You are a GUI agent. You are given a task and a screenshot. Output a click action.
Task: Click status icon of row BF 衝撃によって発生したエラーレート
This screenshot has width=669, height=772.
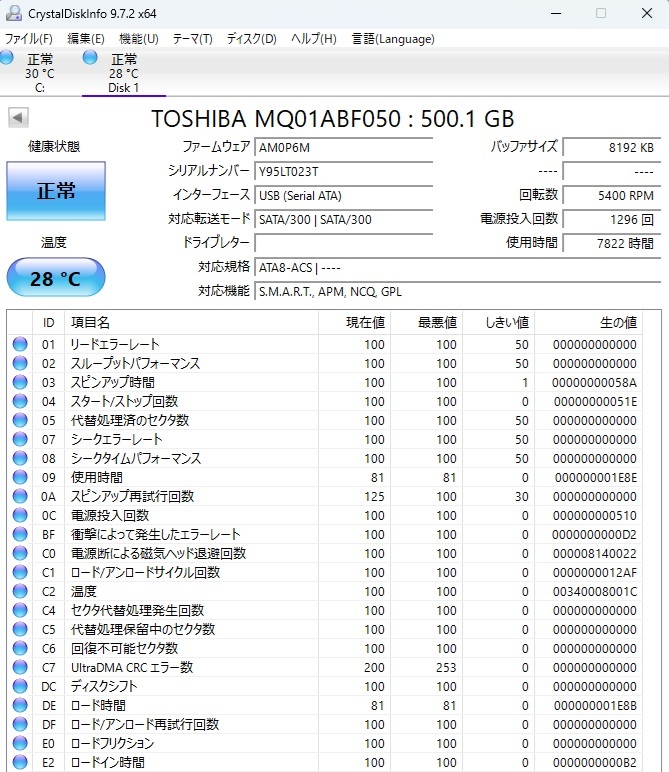tap(20, 534)
